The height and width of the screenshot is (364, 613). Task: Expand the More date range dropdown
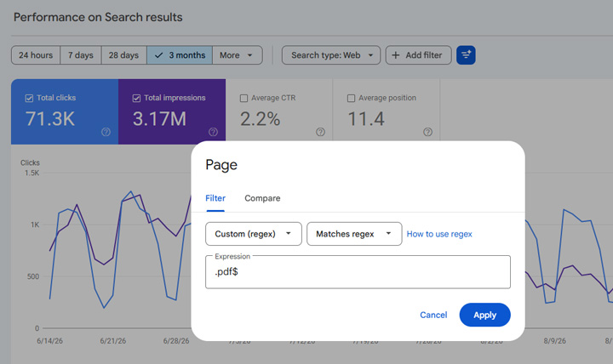(x=238, y=55)
